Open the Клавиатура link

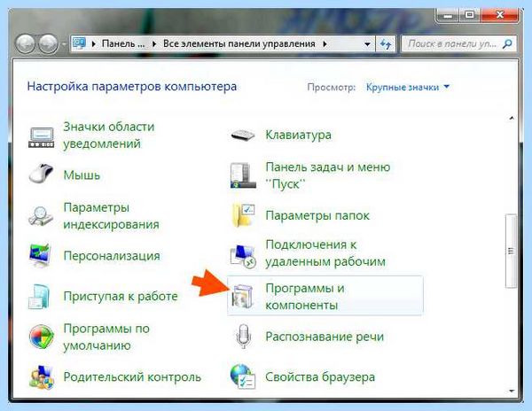(298, 135)
